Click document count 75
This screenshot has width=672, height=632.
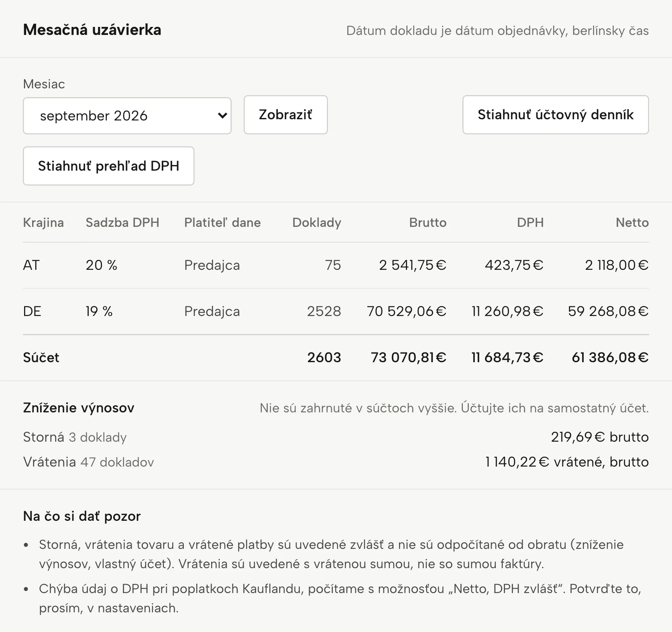333,265
